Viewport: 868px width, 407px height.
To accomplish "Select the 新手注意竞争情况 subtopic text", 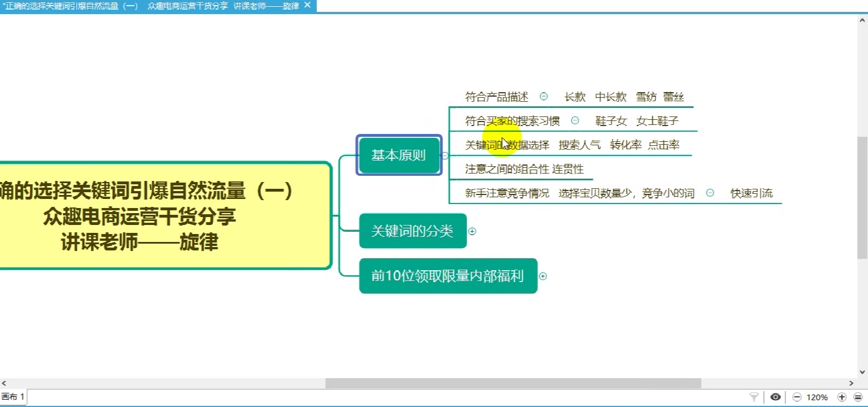I will pyautogui.click(x=507, y=193).
